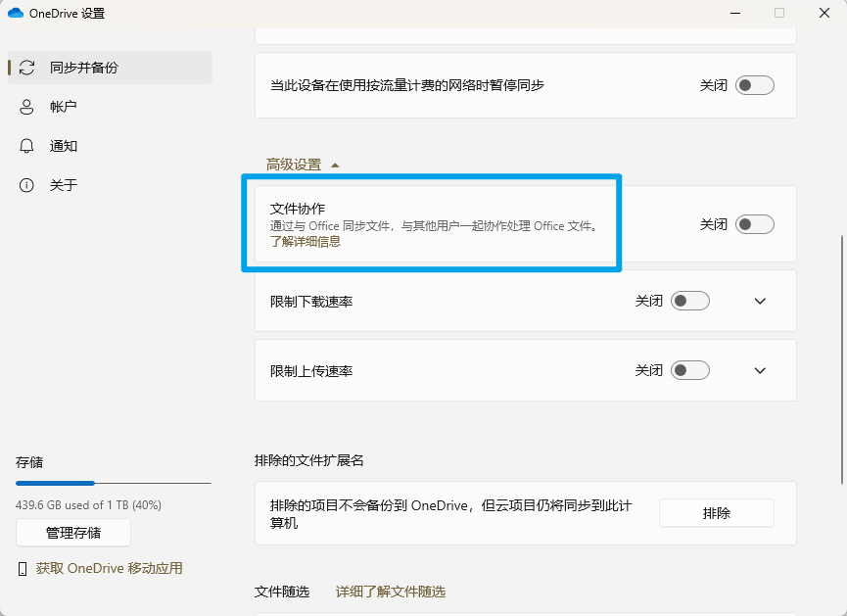
Task: Click the phone icon beside 获取 OneDrive 移动应用
Action: (x=23, y=569)
